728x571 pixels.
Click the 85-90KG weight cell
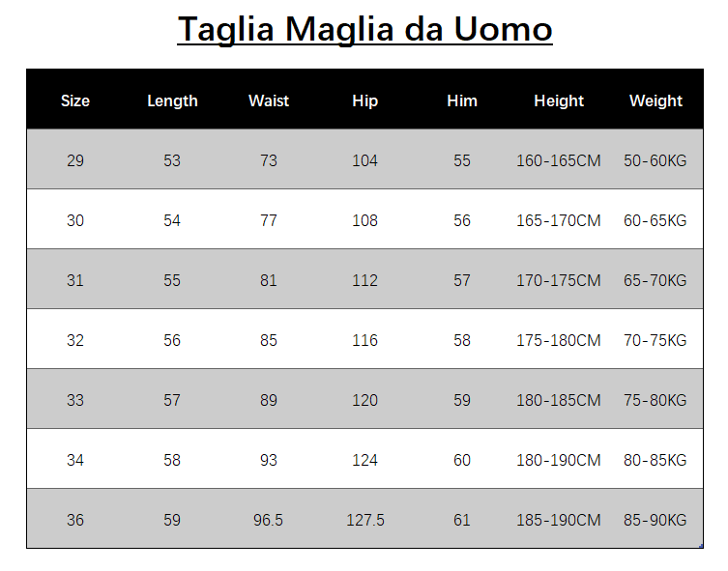(655, 520)
